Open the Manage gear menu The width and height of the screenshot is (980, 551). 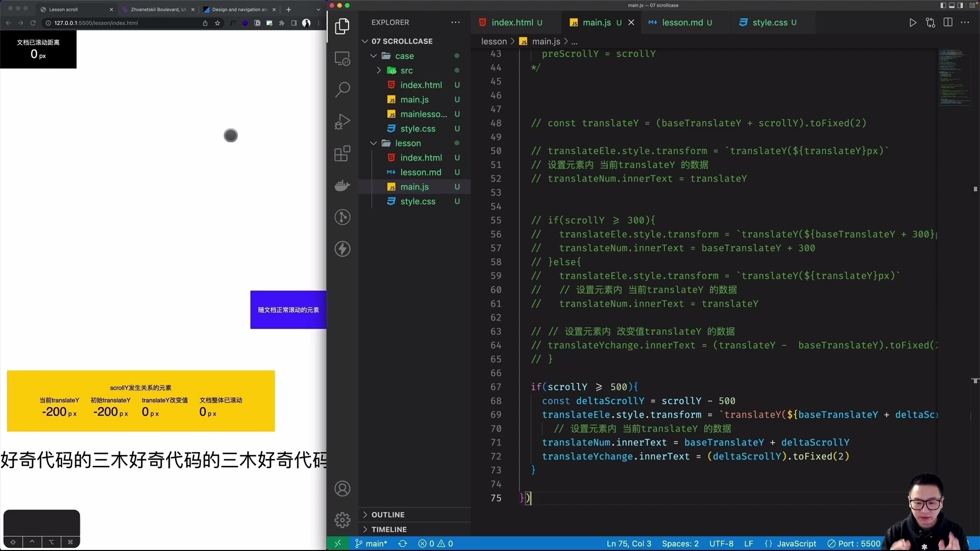(342, 519)
